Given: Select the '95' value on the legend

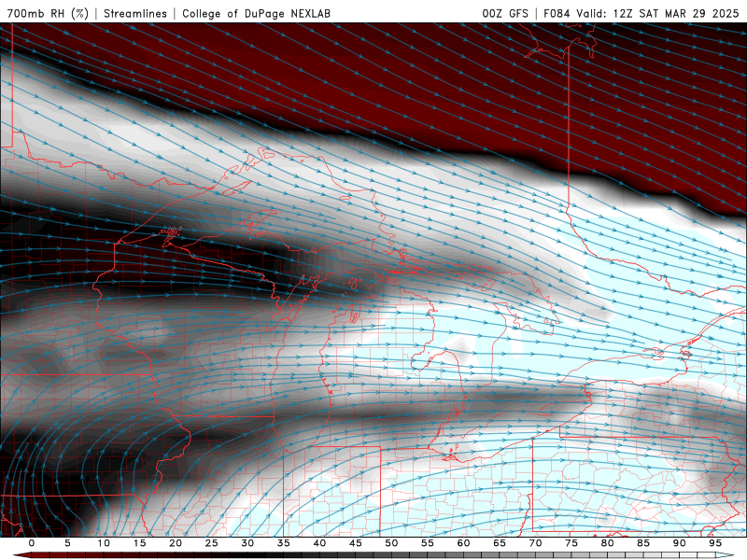Looking at the screenshot, I should (x=715, y=543).
